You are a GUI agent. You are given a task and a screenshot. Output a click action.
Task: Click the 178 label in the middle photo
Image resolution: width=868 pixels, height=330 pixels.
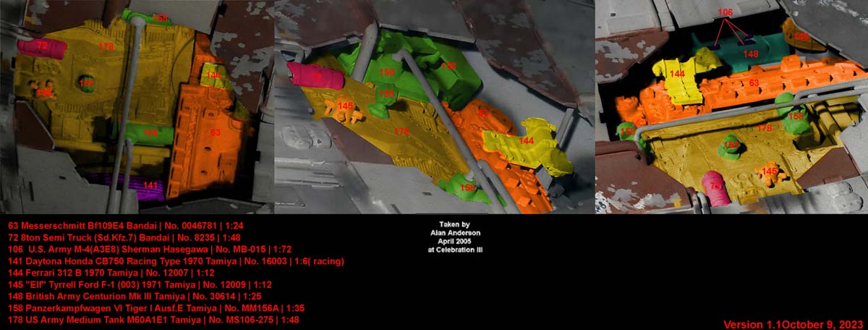[401, 131]
